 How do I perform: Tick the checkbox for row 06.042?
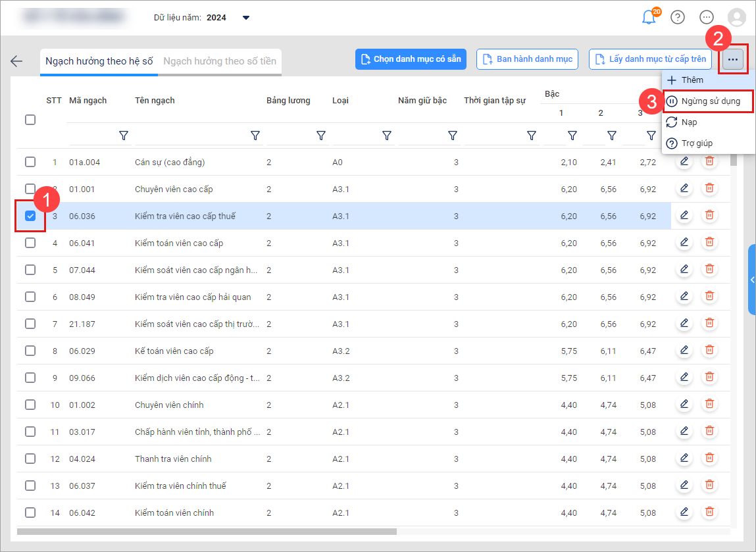30,513
